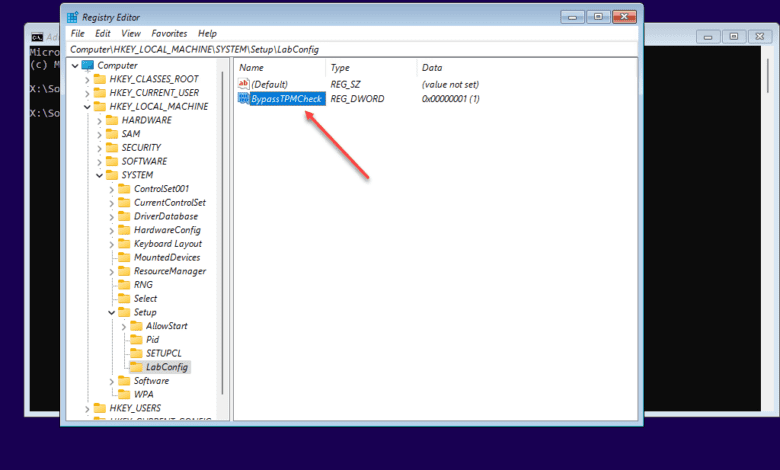Select the Setup key label
780x470 pixels.
(x=145, y=312)
